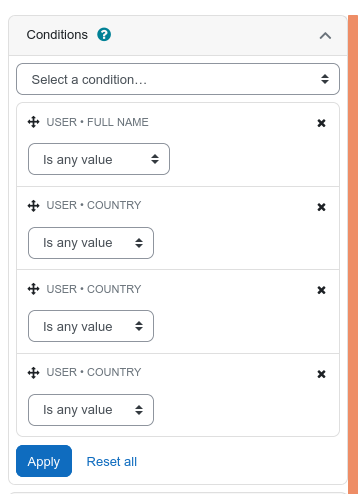Remove the second User Country condition
This screenshot has height=494, width=364.
coord(321,290)
